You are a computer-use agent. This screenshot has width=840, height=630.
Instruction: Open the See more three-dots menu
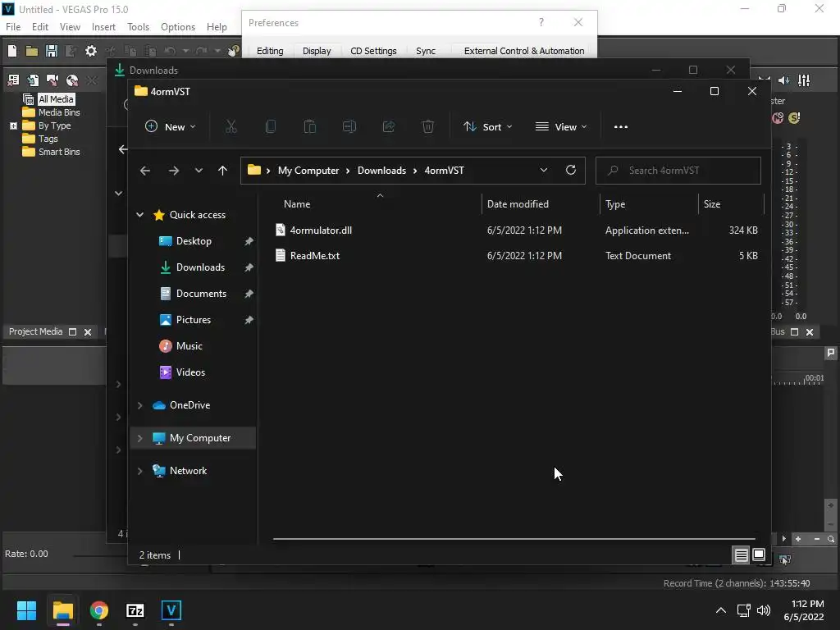[x=621, y=127]
